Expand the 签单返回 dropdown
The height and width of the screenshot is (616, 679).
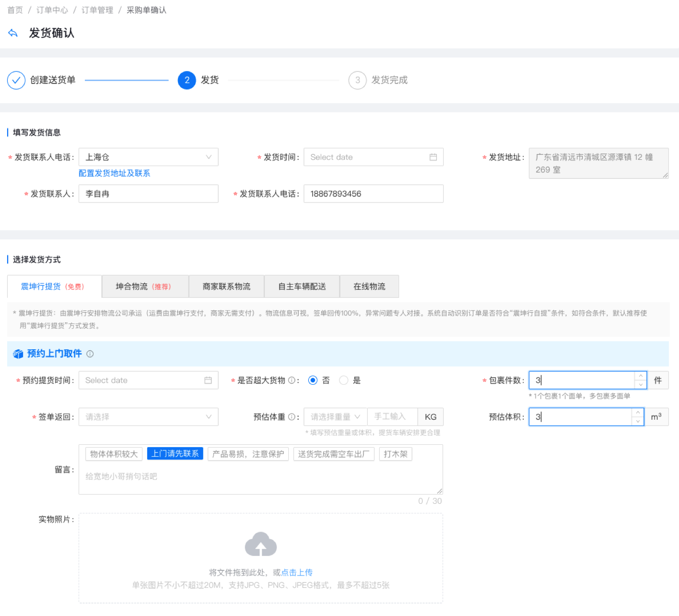pyautogui.click(x=148, y=417)
